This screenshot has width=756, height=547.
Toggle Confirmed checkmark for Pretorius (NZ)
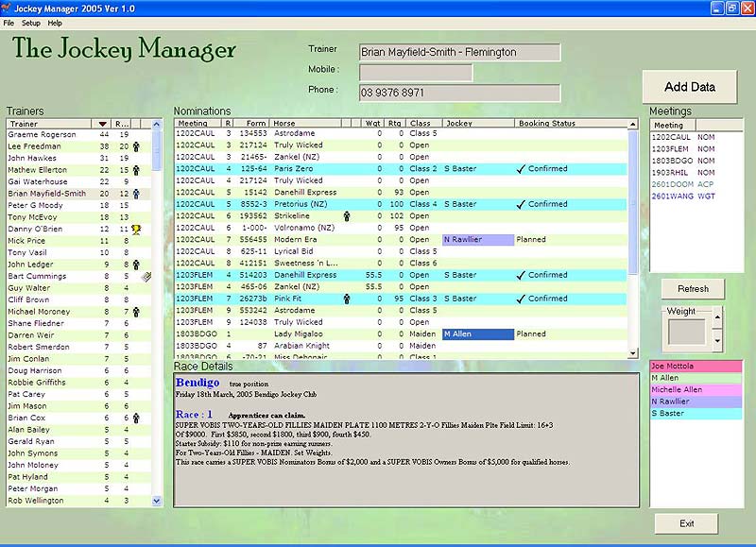tap(521, 204)
